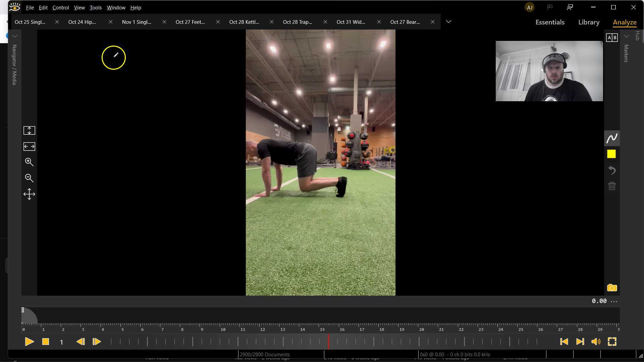This screenshot has height=362, width=644.
Task: Click the fit width icon
Action: [29, 146]
